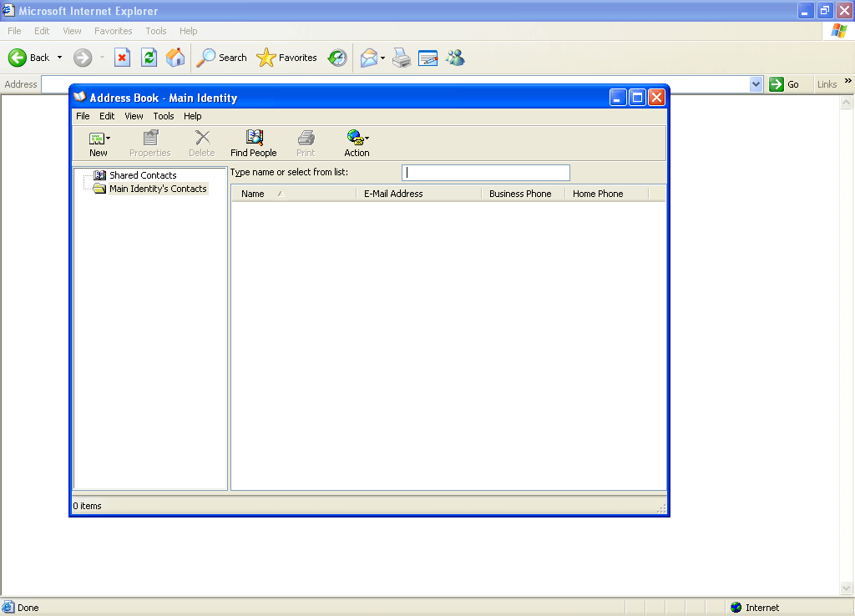Click the Stop icon in Internet Explorer
This screenshot has width=855, height=616.
click(x=122, y=58)
